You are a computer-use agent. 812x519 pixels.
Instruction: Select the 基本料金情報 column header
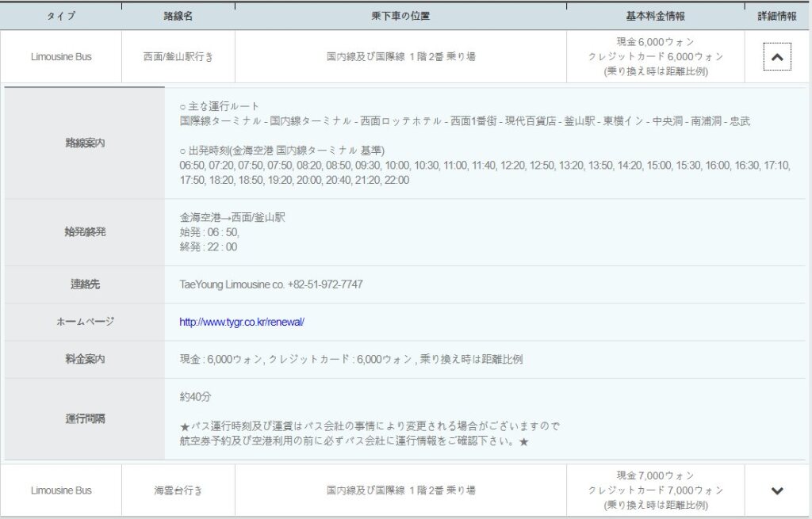click(x=655, y=16)
